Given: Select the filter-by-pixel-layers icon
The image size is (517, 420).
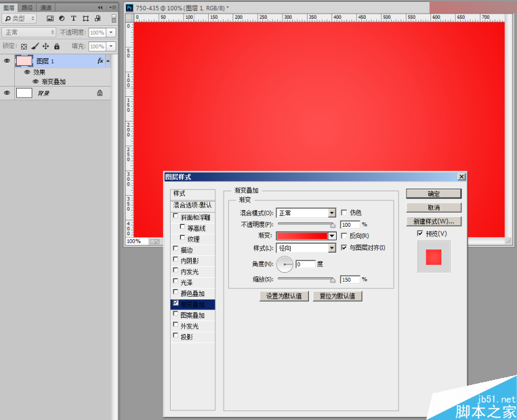Looking at the screenshot, I should (x=50, y=18).
